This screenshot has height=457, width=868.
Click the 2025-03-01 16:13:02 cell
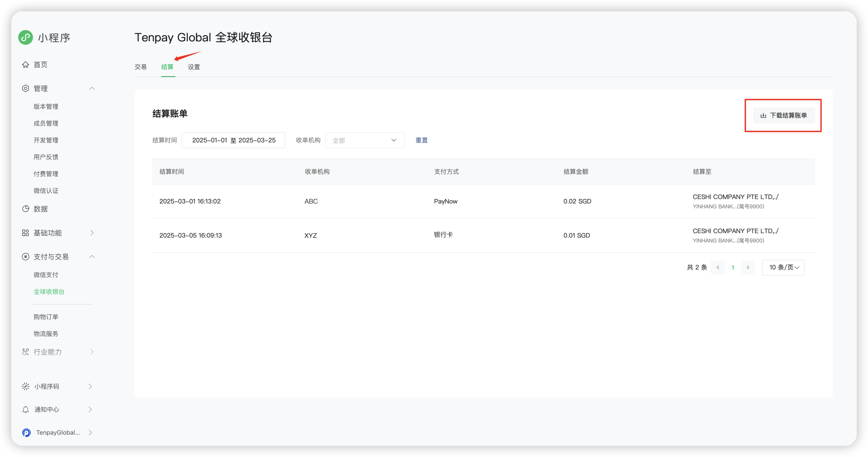coord(190,202)
